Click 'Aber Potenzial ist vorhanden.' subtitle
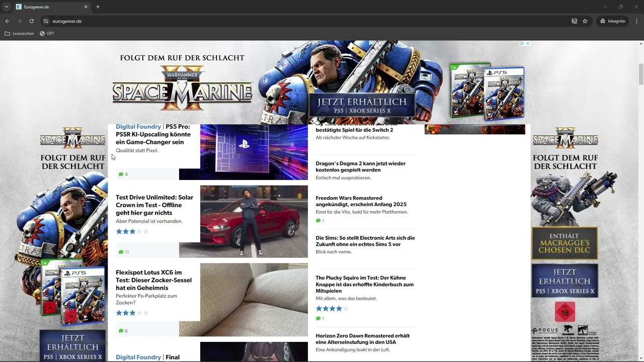This screenshot has height=362, width=644. [x=149, y=221]
